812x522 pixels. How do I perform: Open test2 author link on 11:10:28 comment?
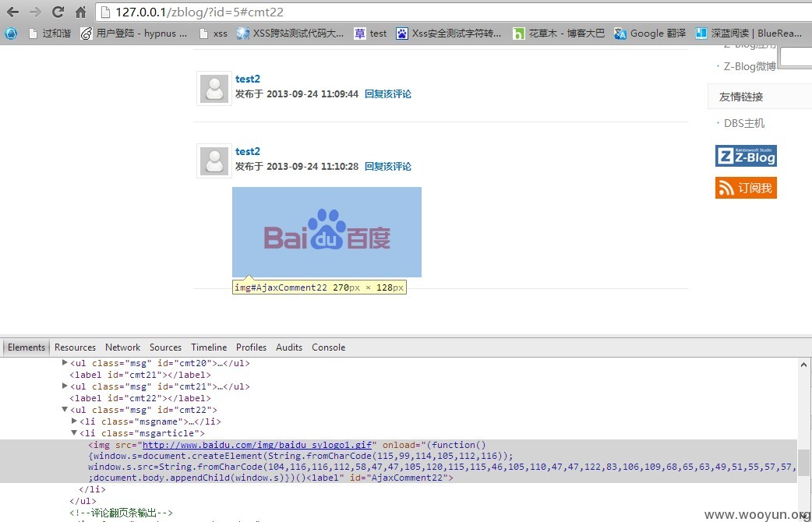pos(248,151)
